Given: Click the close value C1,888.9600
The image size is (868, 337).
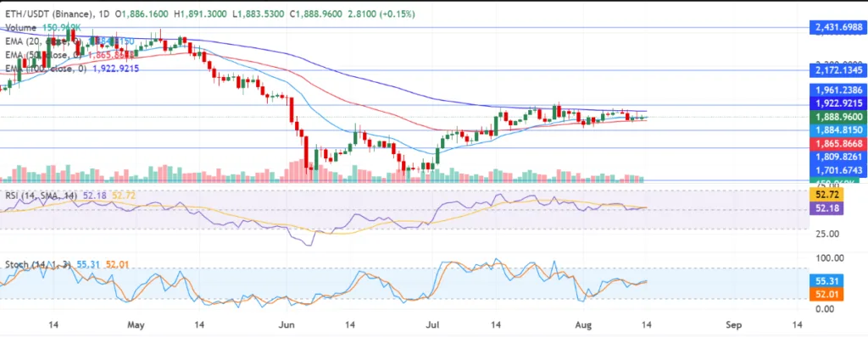Looking at the screenshot, I should 315,15.
